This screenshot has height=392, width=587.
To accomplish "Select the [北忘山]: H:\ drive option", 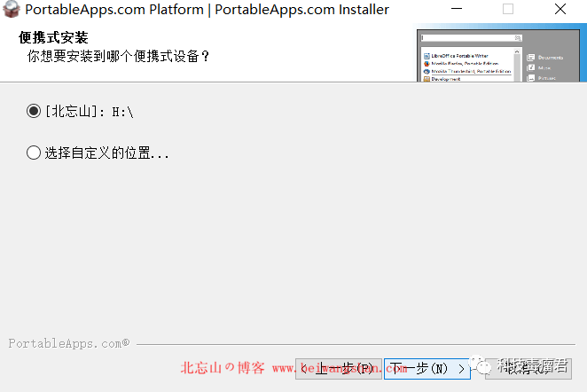I will pyautogui.click(x=35, y=111).
